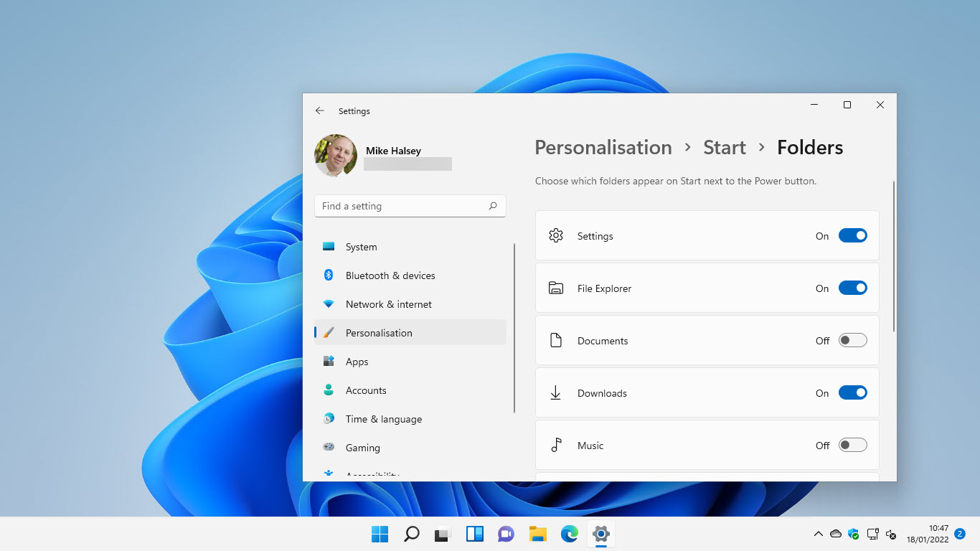Click the Accounts person icon
The image size is (980, 551).
[x=329, y=390]
